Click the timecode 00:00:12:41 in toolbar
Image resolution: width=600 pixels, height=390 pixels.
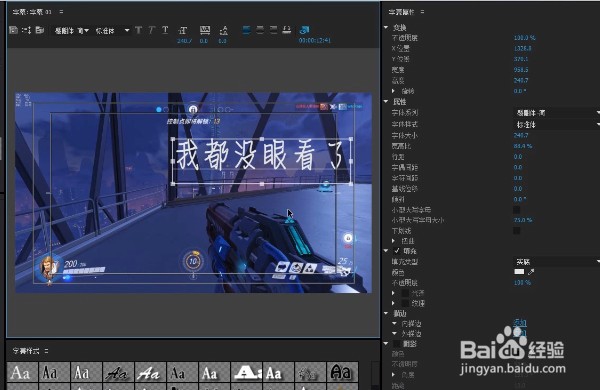click(x=314, y=40)
